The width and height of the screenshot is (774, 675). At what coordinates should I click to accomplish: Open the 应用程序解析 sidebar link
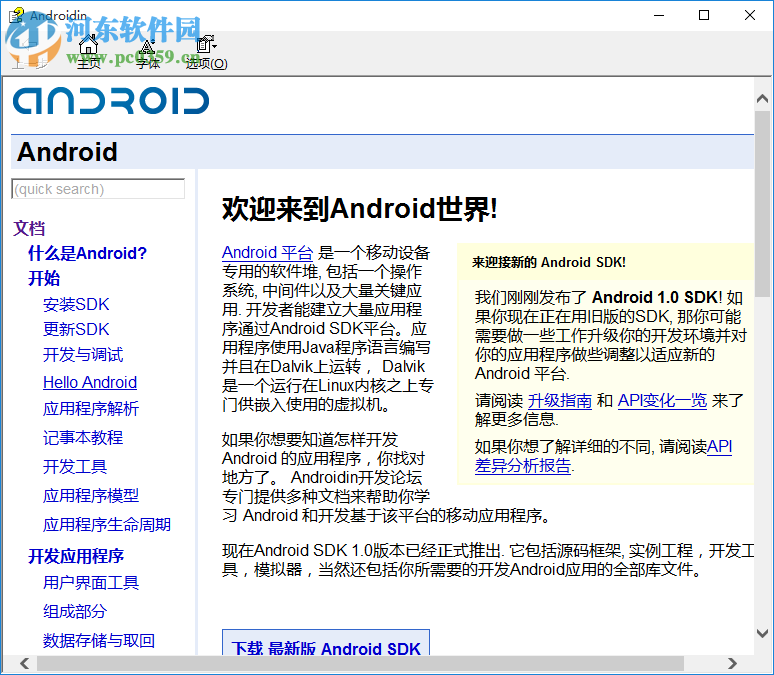tap(91, 409)
